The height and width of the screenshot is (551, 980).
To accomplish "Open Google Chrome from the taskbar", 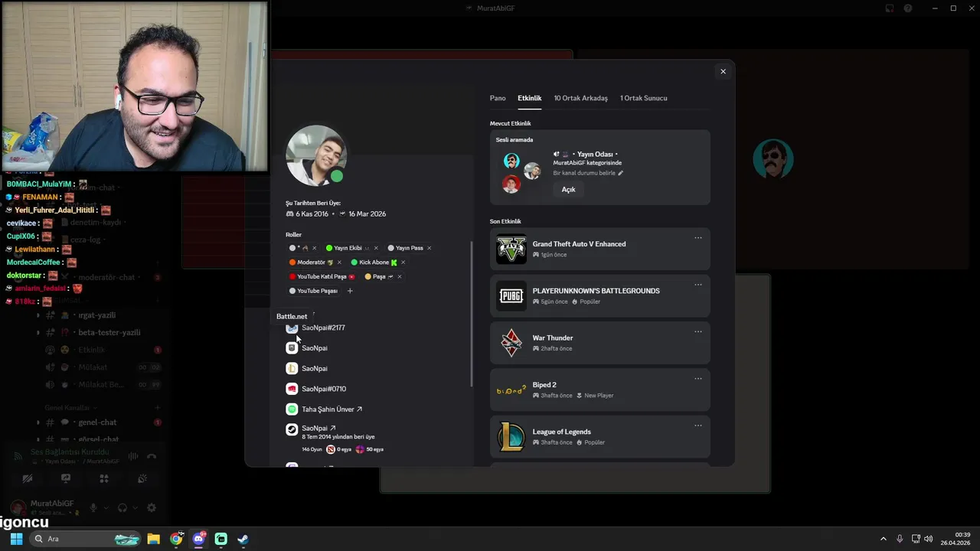I will click(x=177, y=539).
